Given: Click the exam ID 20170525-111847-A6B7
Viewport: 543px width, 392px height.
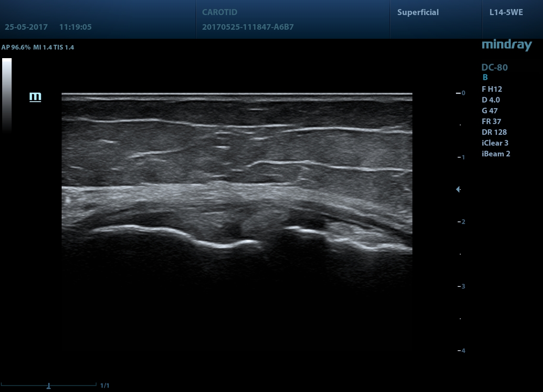Looking at the screenshot, I should [x=248, y=27].
